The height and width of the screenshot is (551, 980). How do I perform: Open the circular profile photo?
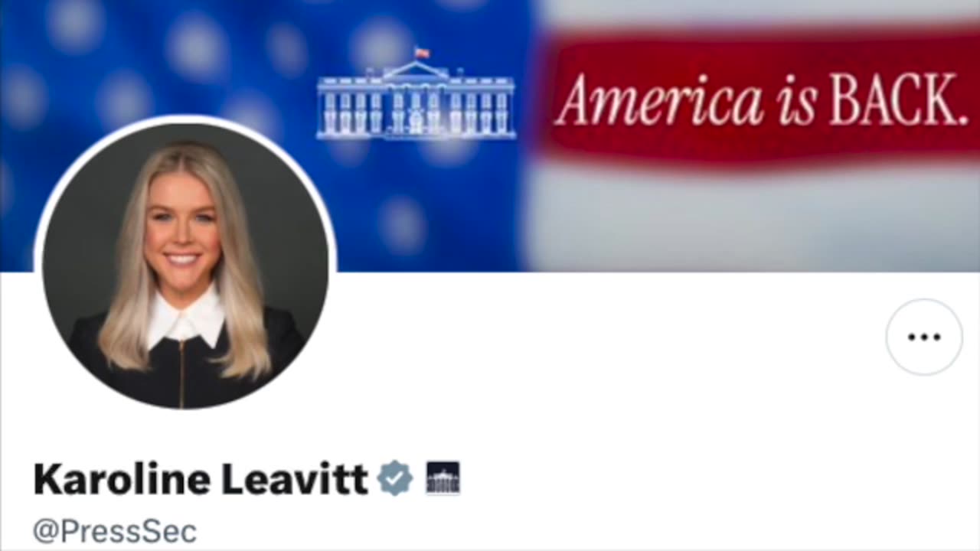tap(185, 264)
